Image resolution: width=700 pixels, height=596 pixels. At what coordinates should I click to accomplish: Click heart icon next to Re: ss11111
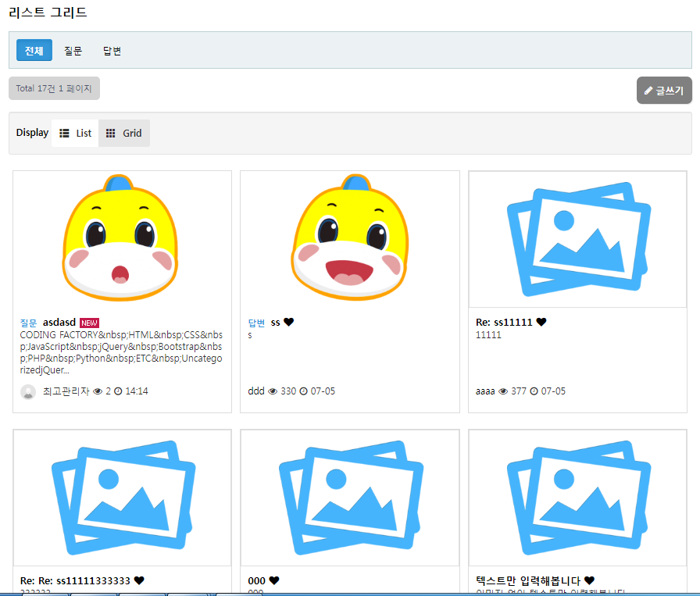point(541,322)
